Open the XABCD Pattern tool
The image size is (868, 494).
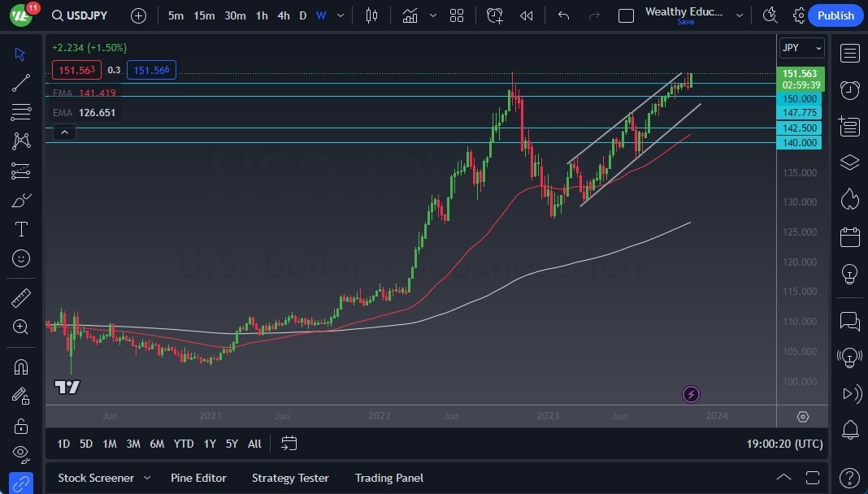20,141
